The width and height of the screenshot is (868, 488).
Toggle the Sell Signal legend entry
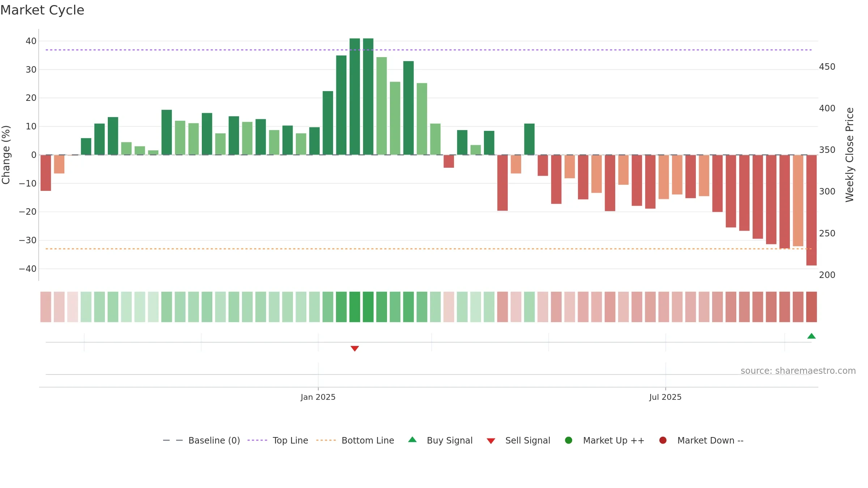pos(518,440)
